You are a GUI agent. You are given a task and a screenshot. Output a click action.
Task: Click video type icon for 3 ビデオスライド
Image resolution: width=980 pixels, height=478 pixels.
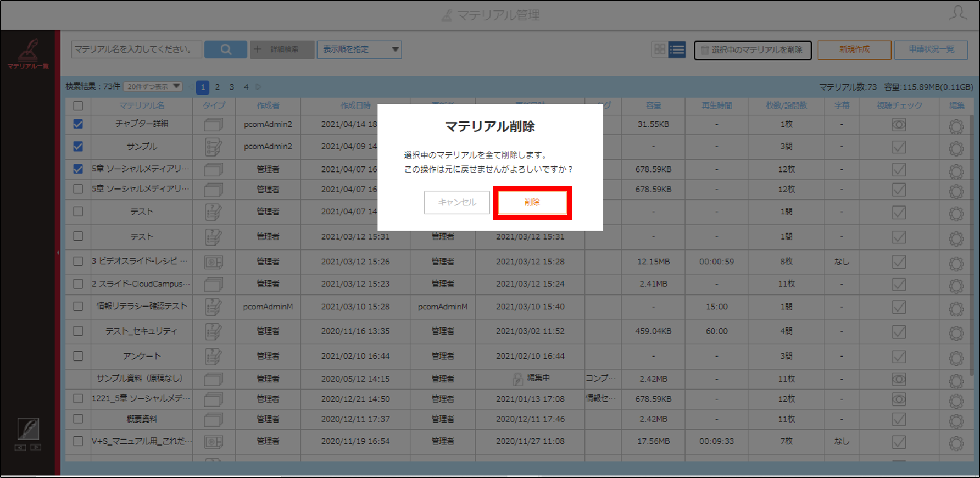tap(213, 262)
